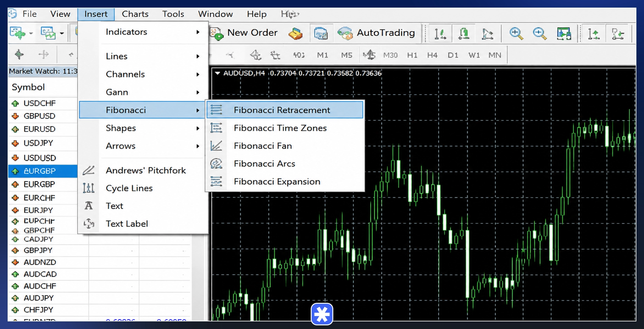Screen dimensions: 644x329
Task: Click the auto scroll chart icon
Action: tap(593, 34)
